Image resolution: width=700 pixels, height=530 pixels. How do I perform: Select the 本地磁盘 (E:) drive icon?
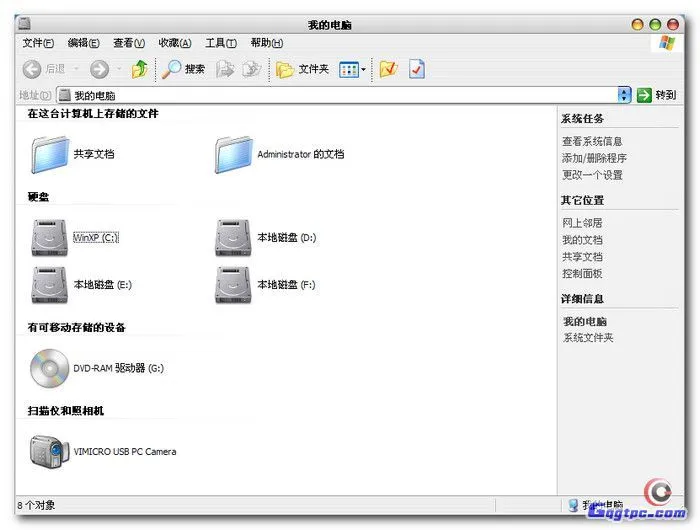point(49,285)
